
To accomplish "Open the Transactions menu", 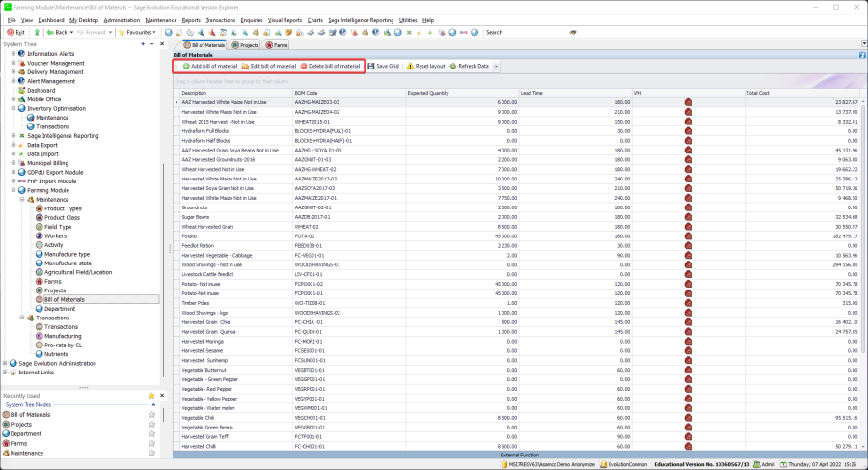I will tap(221, 19).
